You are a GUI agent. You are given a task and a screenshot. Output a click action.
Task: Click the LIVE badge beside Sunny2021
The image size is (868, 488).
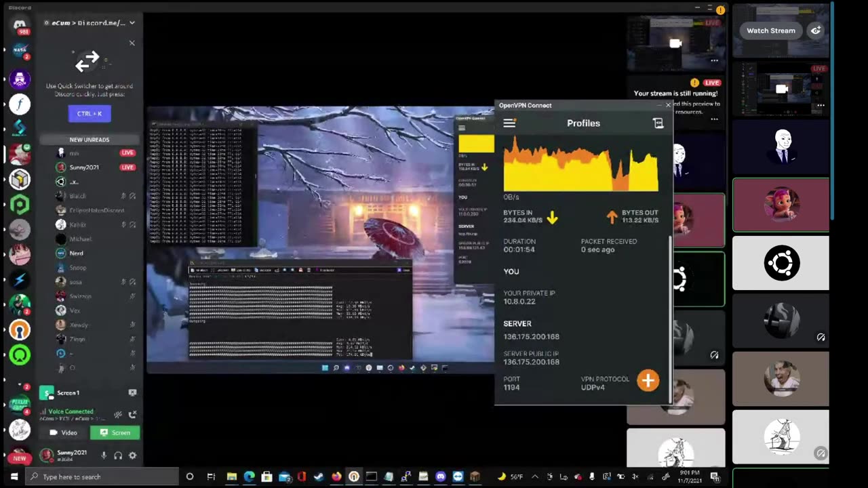[x=127, y=167]
